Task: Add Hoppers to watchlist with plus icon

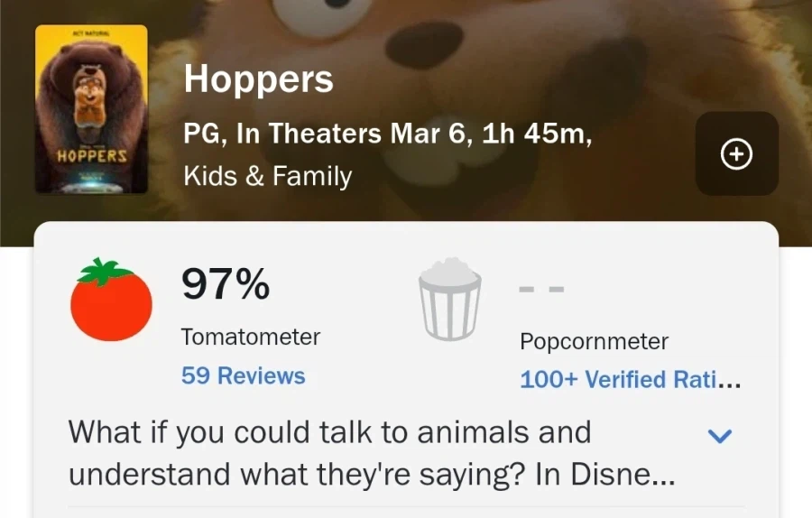Action: (737, 154)
